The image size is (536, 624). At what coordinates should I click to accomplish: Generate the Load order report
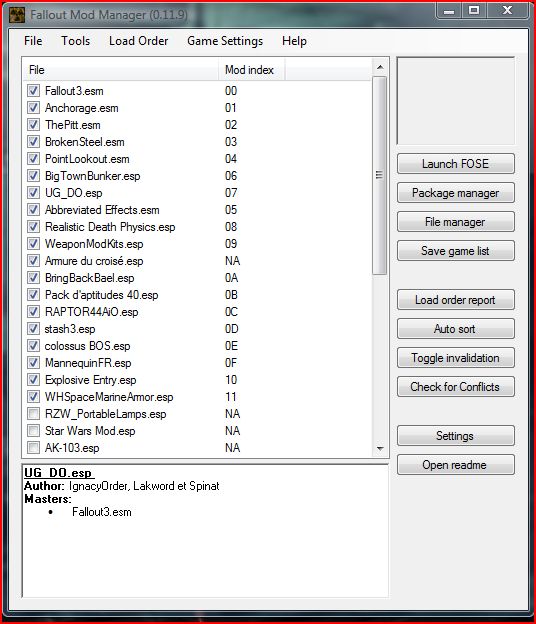456,300
